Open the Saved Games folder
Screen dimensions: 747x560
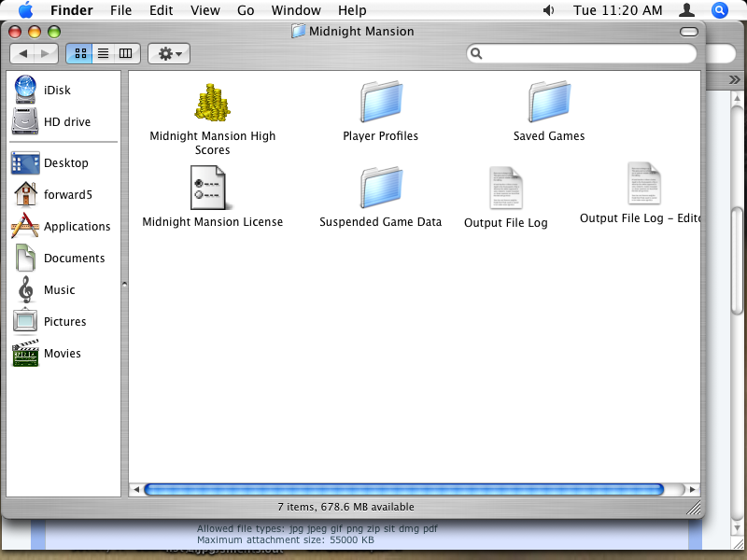click(x=548, y=101)
